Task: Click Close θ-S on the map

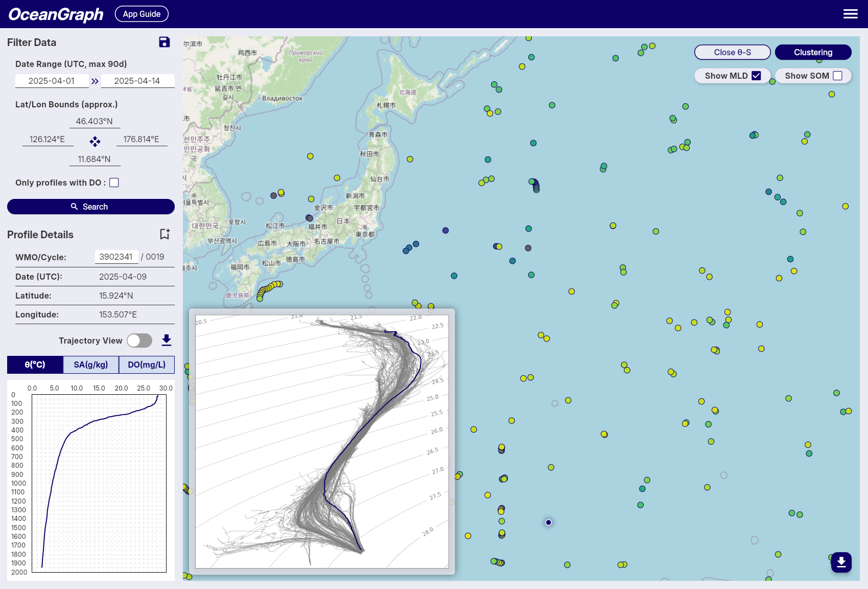Action: [732, 52]
